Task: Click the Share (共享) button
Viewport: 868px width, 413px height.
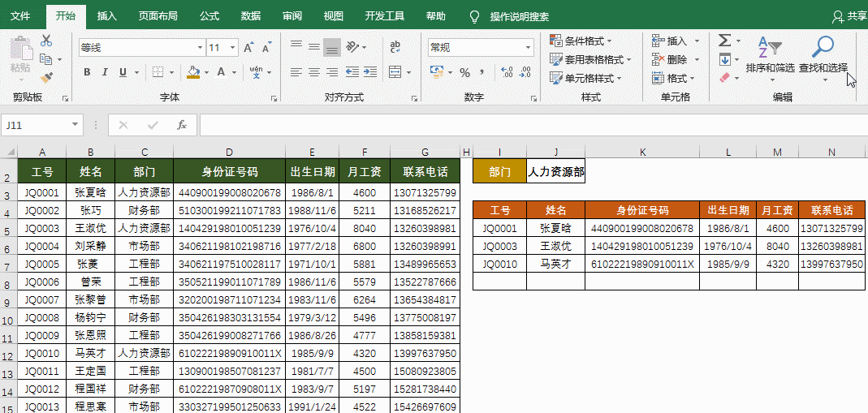Action: point(850,16)
